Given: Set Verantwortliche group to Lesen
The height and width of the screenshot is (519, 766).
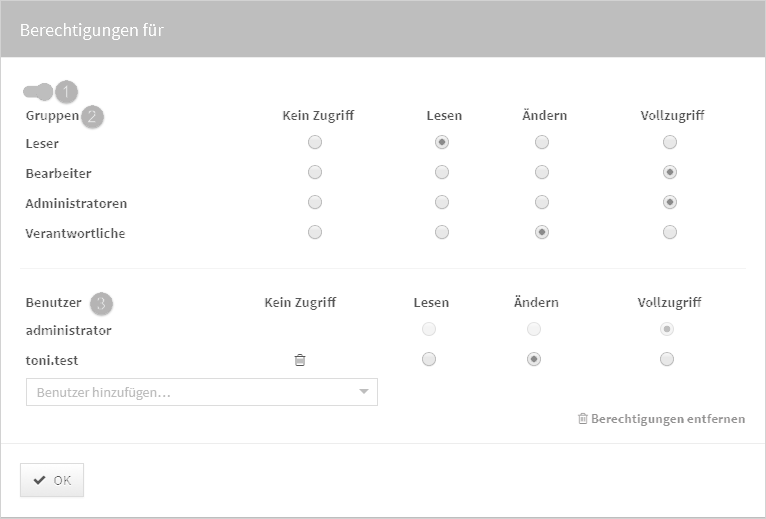Looking at the screenshot, I should 441,233.
